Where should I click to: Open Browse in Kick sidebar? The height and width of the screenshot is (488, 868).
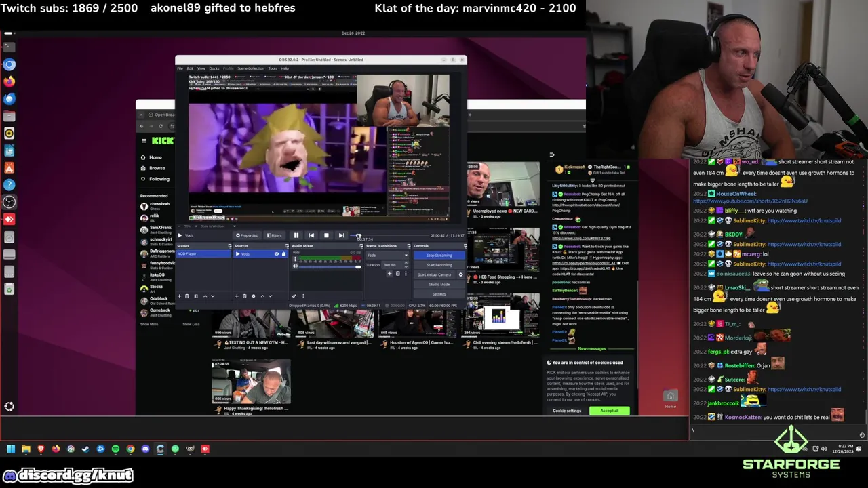[x=153, y=168]
